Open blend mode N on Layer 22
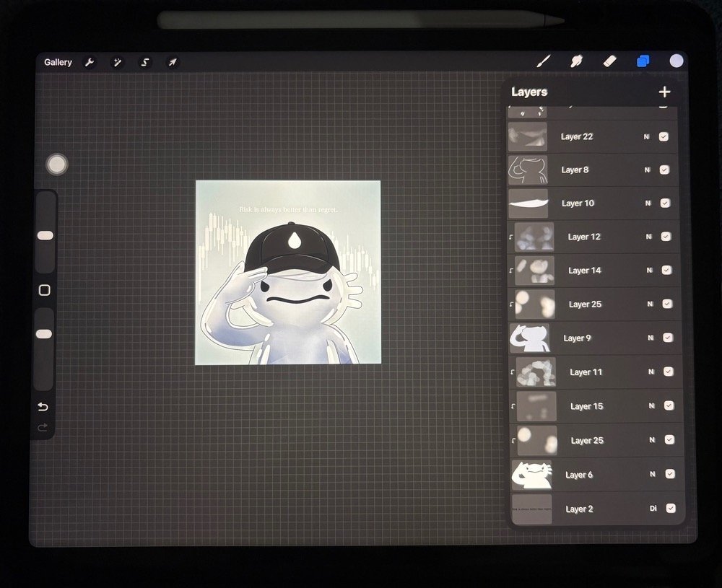Screen dimensions: 722x588 pyautogui.click(x=646, y=136)
